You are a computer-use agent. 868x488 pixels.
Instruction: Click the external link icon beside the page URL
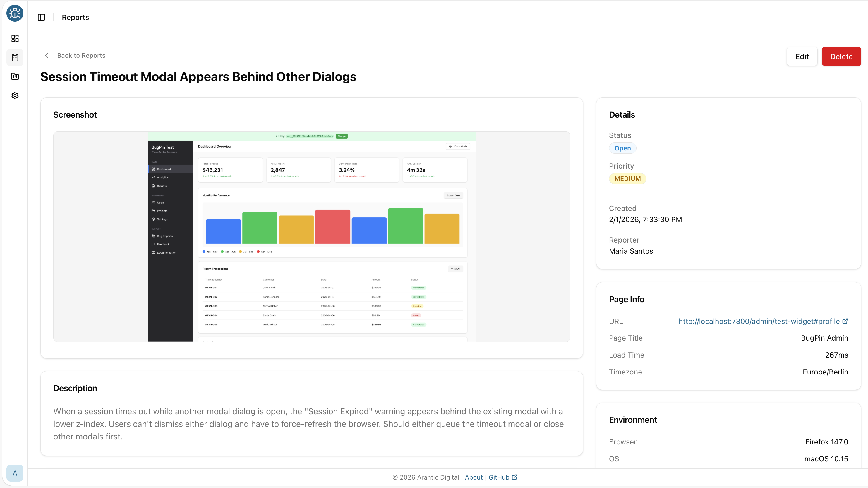[845, 321]
